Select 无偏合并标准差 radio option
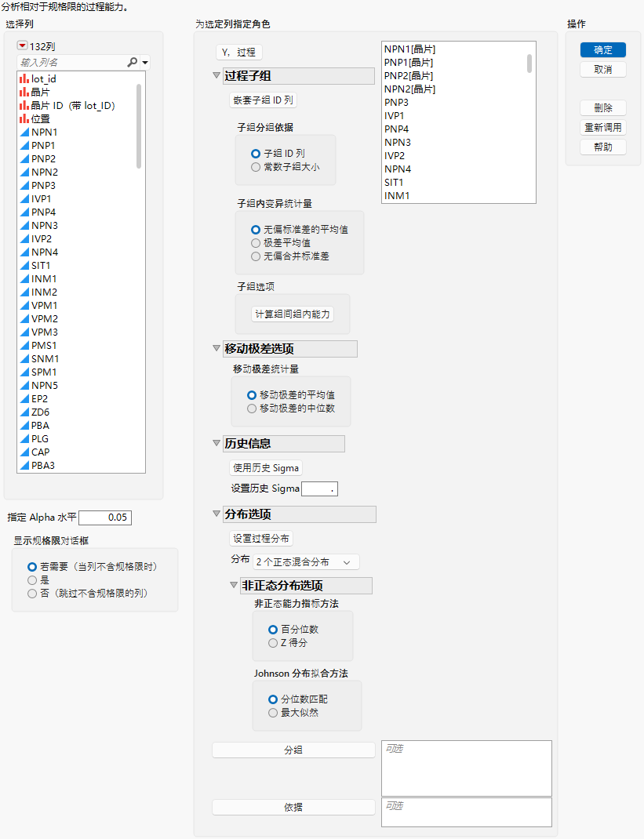The height and width of the screenshot is (839, 644). [x=256, y=257]
